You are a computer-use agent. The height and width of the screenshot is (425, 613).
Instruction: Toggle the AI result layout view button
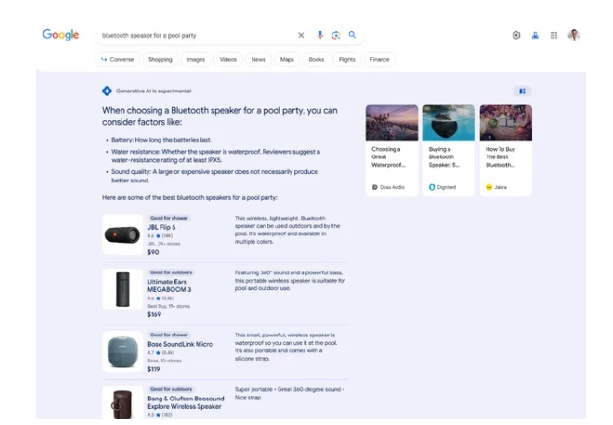point(522,91)
